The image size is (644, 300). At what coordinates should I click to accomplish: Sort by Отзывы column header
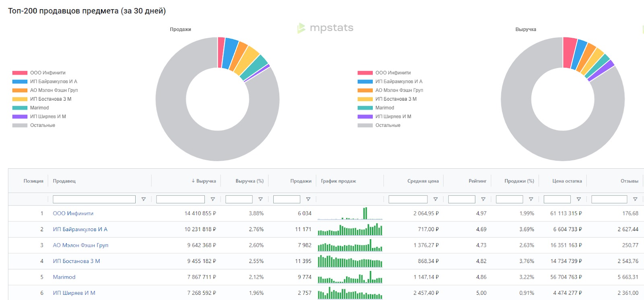[x=630, y=181]
